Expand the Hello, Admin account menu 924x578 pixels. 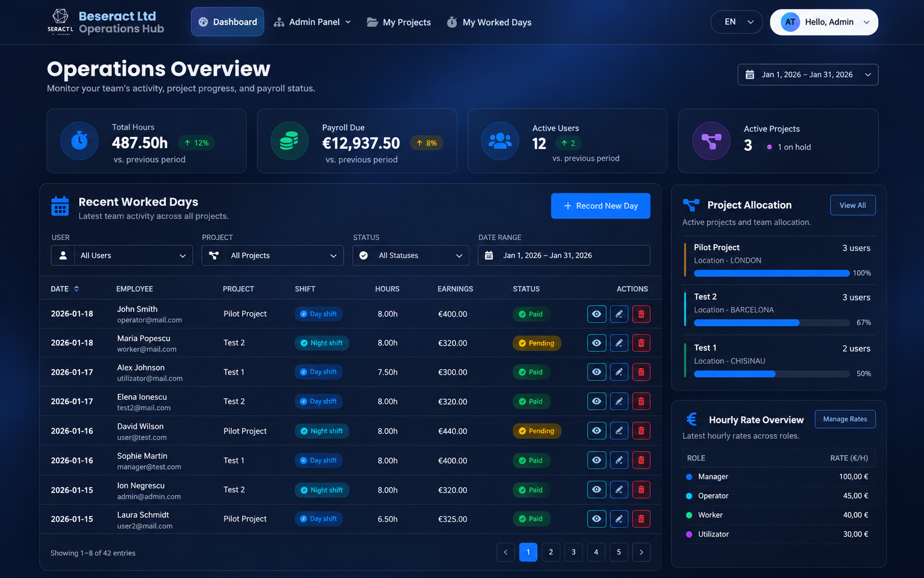[x=824, y=22]
